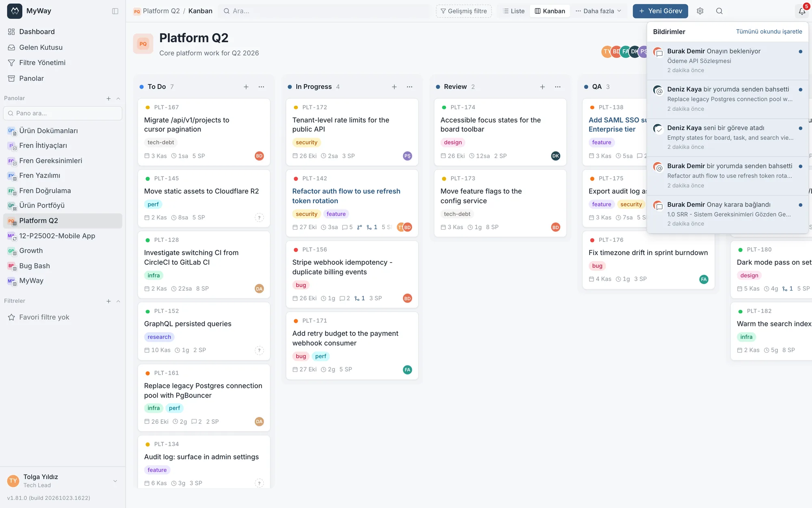Expand the Daha fazla views dropdown

click(x=598, y=11)
